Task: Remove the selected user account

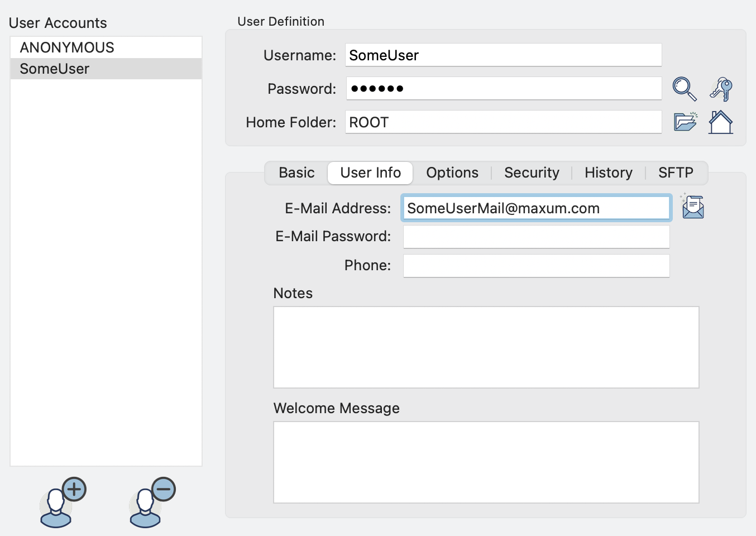Action: (152, 502)
